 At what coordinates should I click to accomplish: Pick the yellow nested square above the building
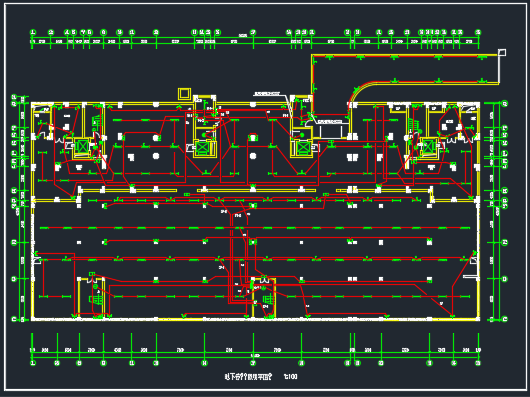coord(185,94)
